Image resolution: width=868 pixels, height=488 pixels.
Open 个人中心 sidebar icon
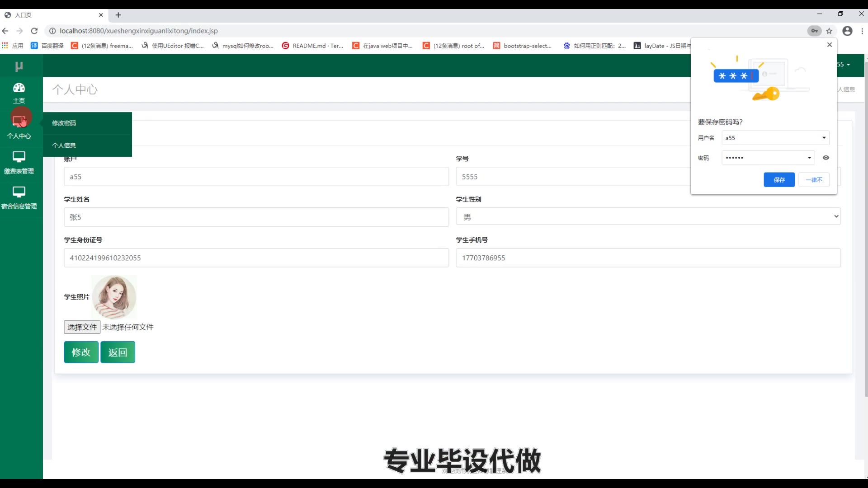click(x=19, y=121)
